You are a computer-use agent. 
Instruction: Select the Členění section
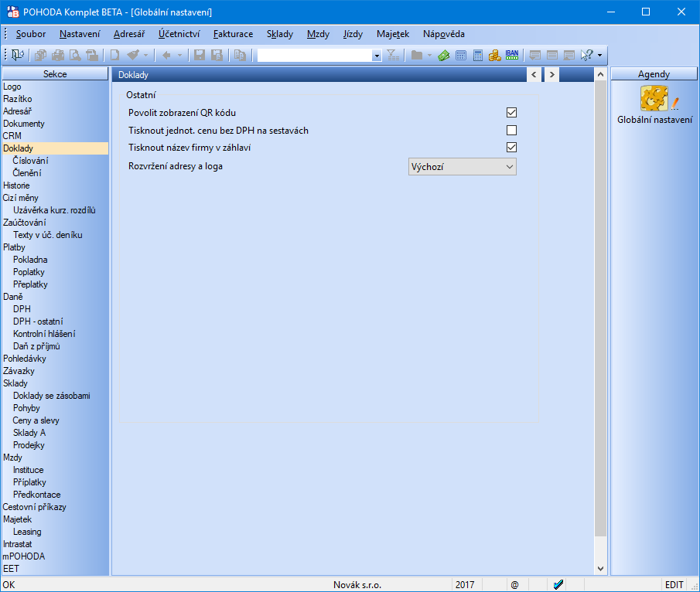(x=27, y=173)
